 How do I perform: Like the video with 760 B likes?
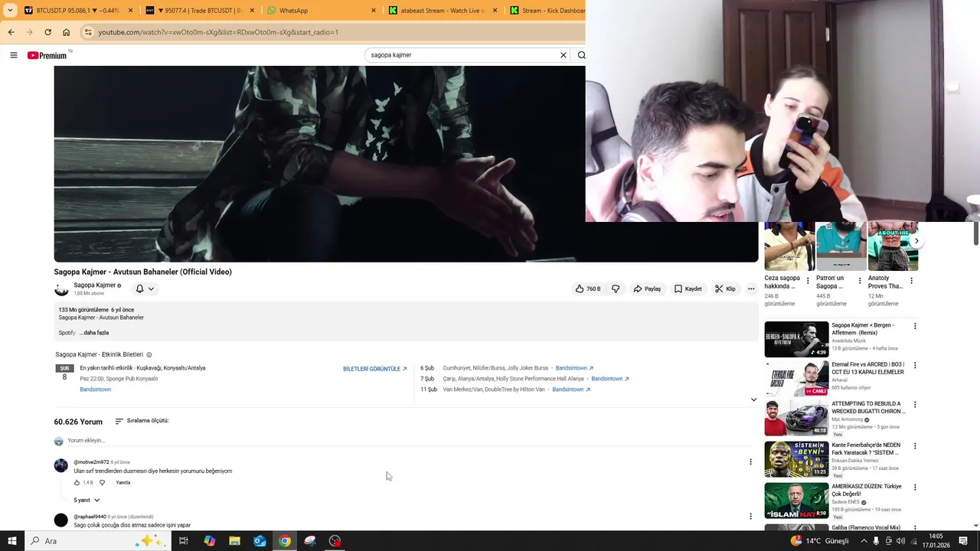(x=588, y=289)
